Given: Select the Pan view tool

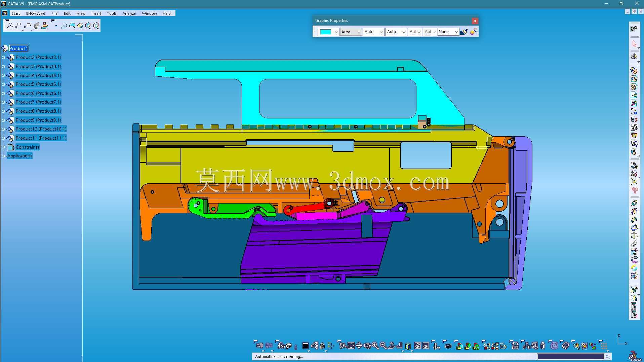Looking at the screenshot, I should coord(359,346).
